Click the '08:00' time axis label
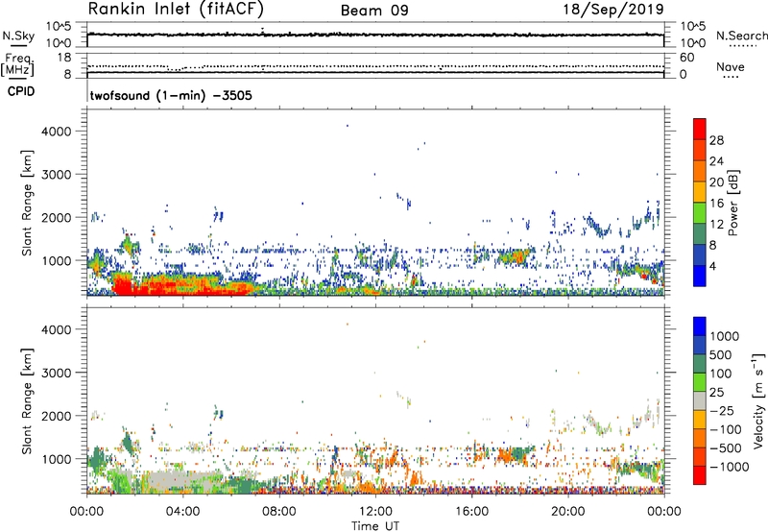Image resolution: width=768 pixels, height=532 pixels. click(278, 512)
